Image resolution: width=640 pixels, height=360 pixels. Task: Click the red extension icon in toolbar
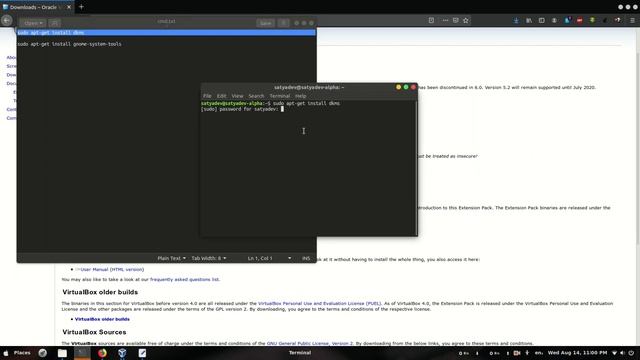click(580, 20)
